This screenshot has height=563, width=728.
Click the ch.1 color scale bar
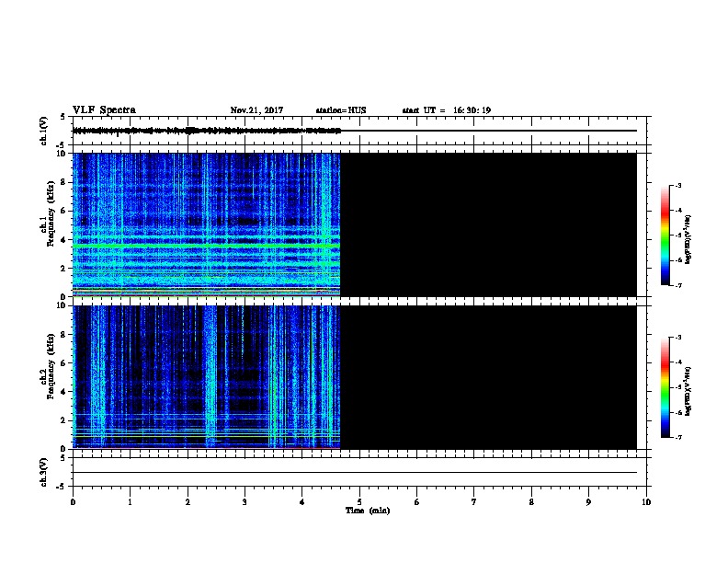[x=665, y=236]
